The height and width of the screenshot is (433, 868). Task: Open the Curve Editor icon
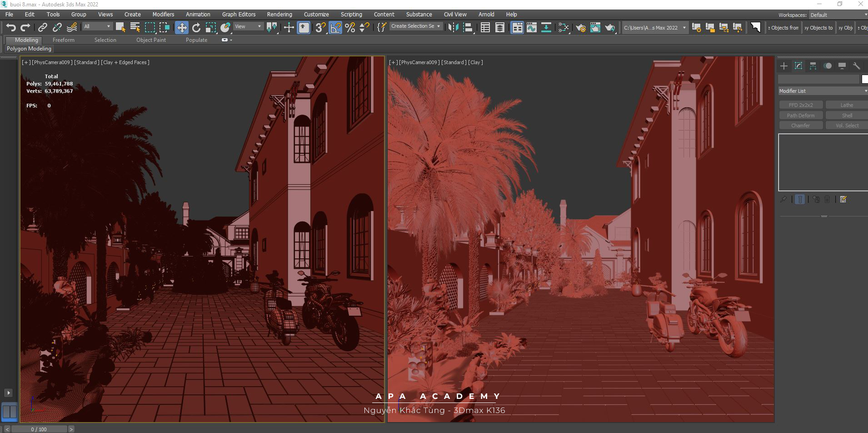pos(531,28)
